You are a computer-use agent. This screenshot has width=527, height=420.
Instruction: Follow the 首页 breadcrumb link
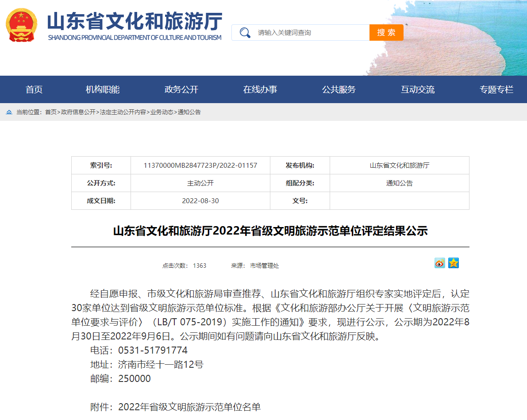51,112
